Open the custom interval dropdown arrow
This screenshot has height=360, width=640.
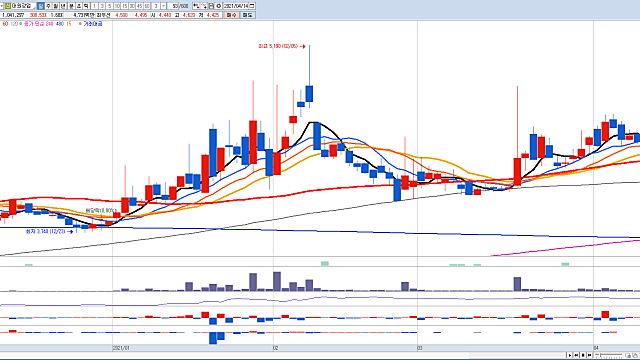(164, 6)
